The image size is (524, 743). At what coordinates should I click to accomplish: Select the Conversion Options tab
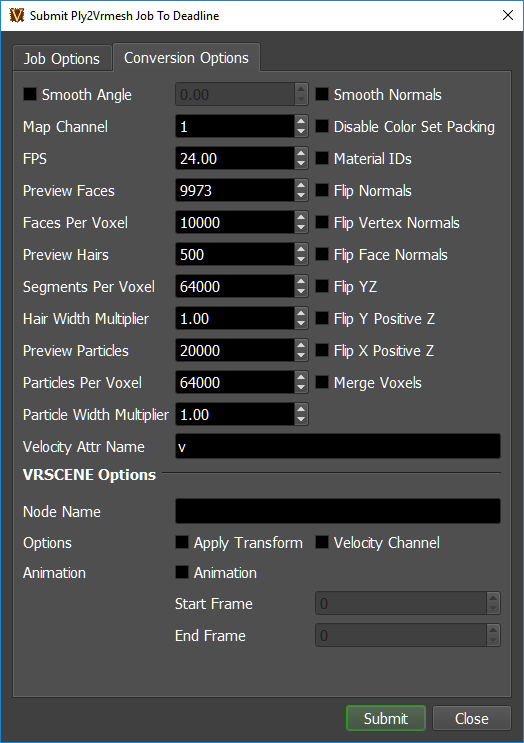coord(186,58)
